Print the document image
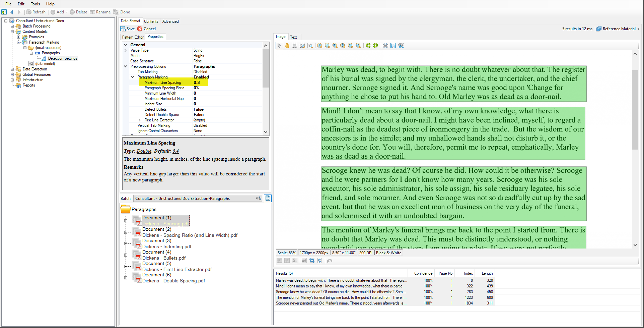The width and height of the screenshot is (644, 328). click(x=385, y=46)
